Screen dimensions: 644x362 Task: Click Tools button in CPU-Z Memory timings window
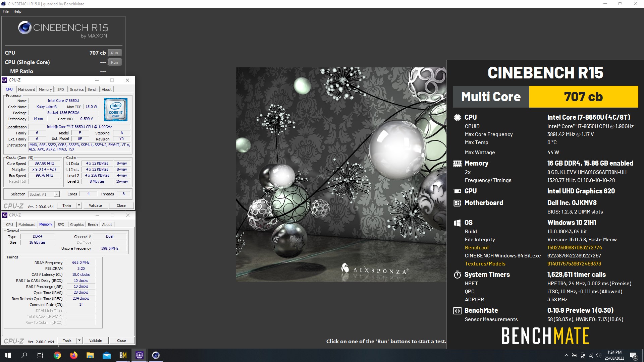(x=67, y=341)
